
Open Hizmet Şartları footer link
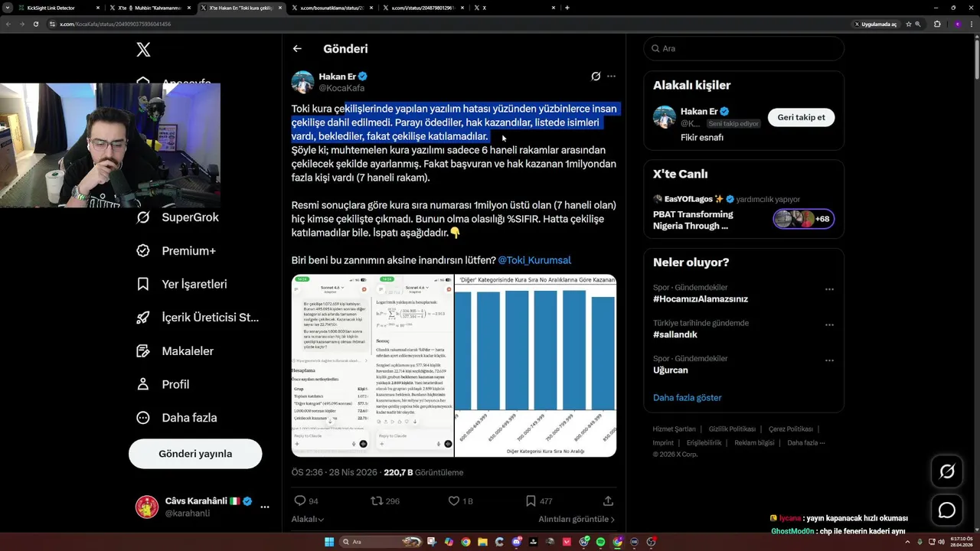(x=674, y=429)
